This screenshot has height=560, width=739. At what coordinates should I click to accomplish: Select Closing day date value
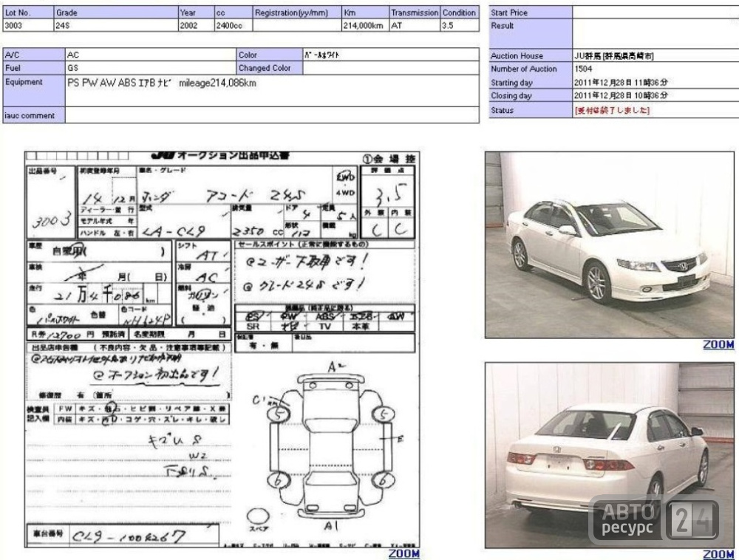[621, 95]
